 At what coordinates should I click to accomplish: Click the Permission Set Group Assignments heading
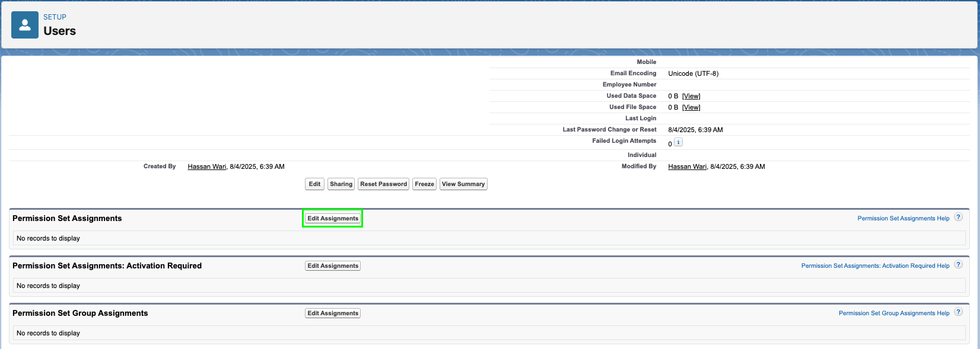[x=80, y=313]
